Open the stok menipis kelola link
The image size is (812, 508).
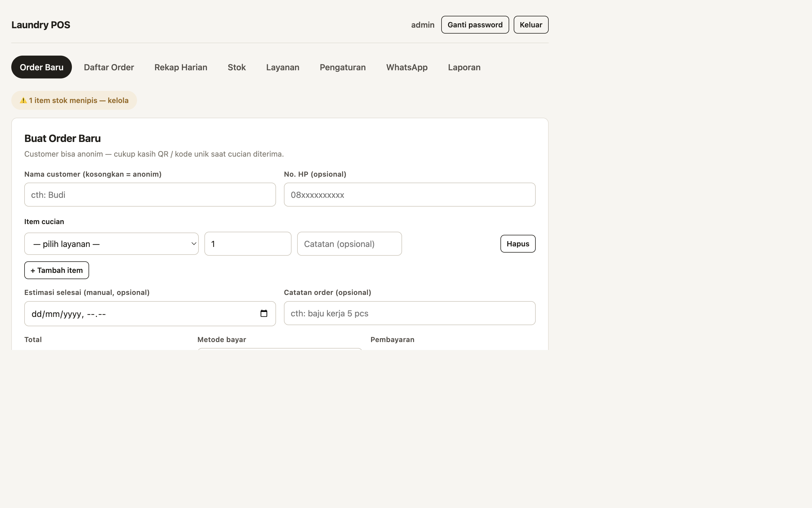[74, 100]
